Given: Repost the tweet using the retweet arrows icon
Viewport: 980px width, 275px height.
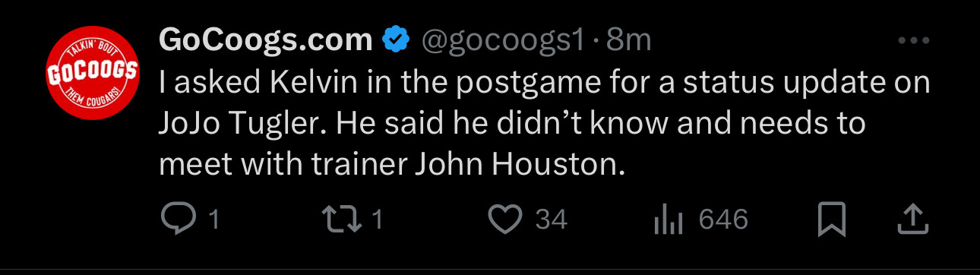Looking at the screenshot, I should (340, 220).
